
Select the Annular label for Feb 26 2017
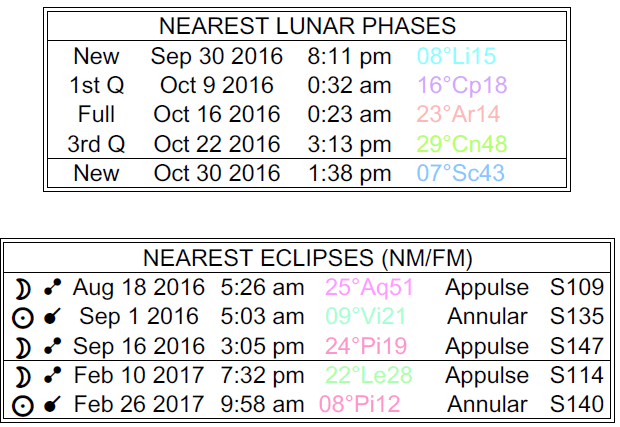point(487,405)
